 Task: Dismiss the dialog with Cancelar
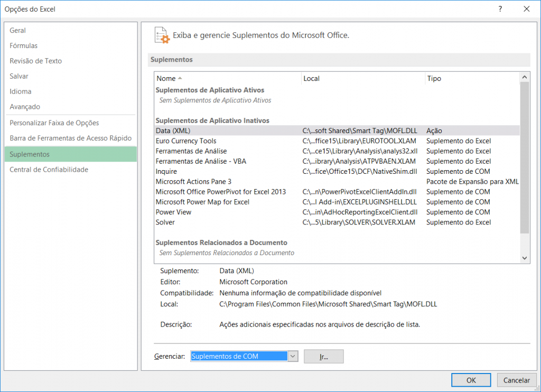point(516,380)
